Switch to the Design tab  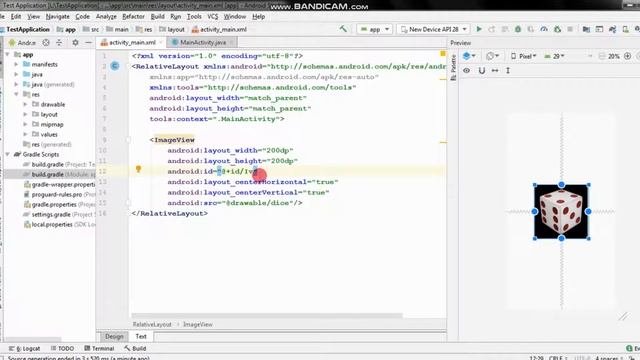tap(114, 336)
